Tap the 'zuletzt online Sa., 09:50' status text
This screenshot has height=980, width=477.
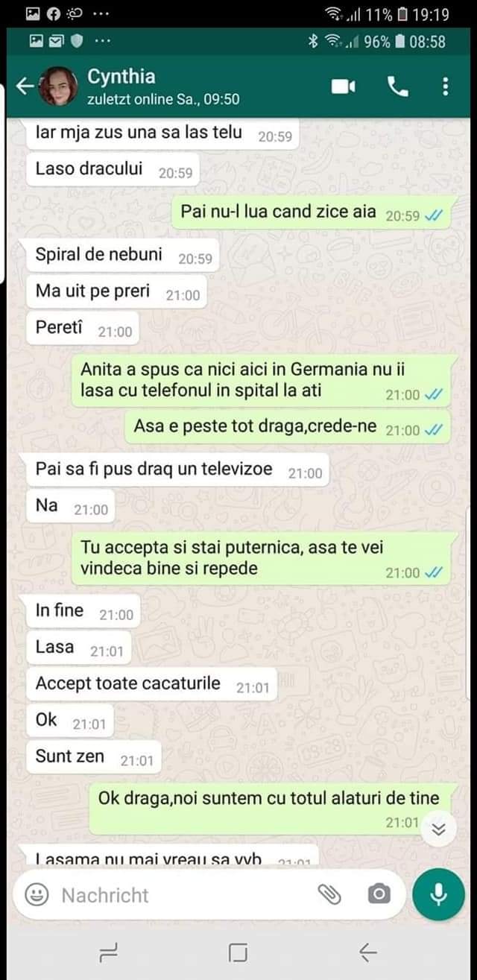point(163,99)
